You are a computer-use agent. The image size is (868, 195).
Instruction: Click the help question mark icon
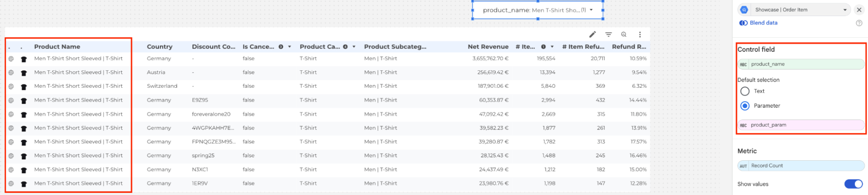[x=858, y=23]
